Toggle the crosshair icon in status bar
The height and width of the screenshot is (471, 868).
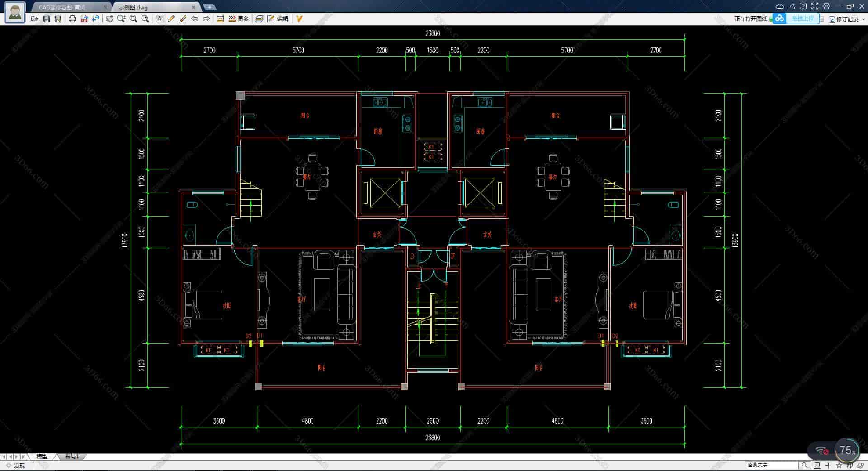click(828, 465)
